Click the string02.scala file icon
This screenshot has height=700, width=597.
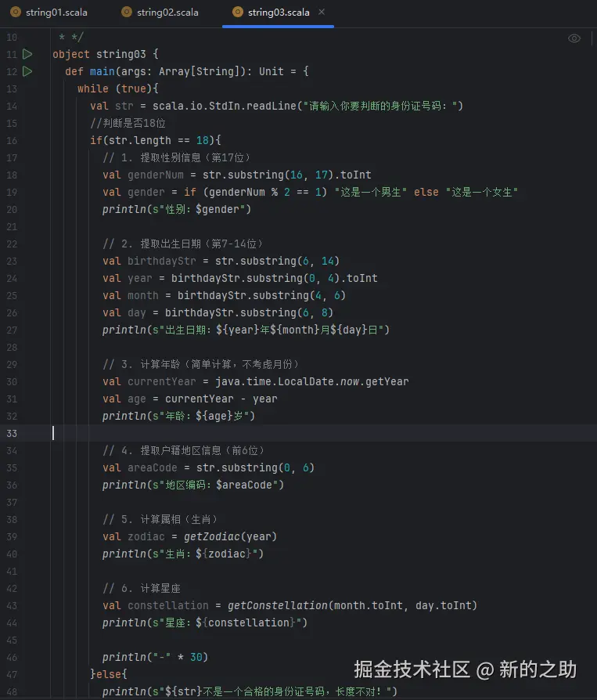click(127, 12)
